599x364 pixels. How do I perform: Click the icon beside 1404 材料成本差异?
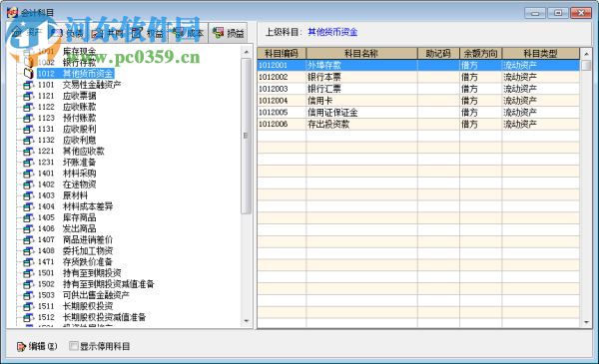coord(29,206)
